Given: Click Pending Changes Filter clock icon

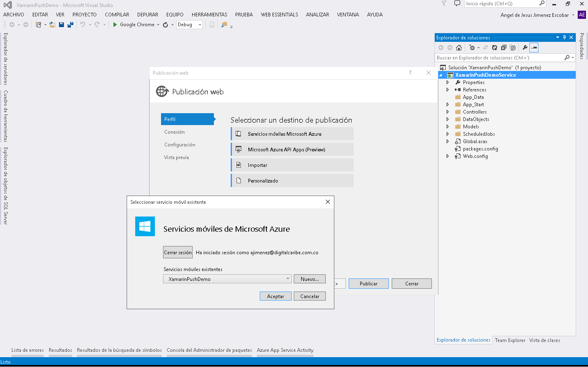Looking at the screenshot, I should (472, 48).
